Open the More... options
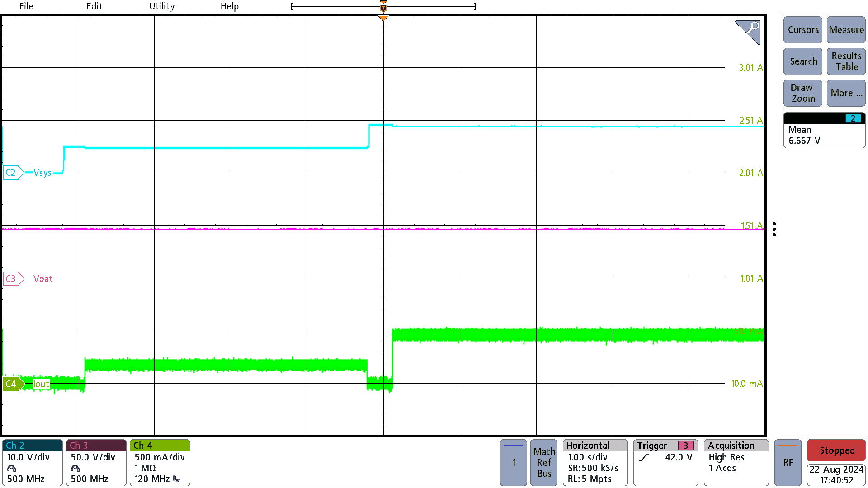 [x=846, y=93]
